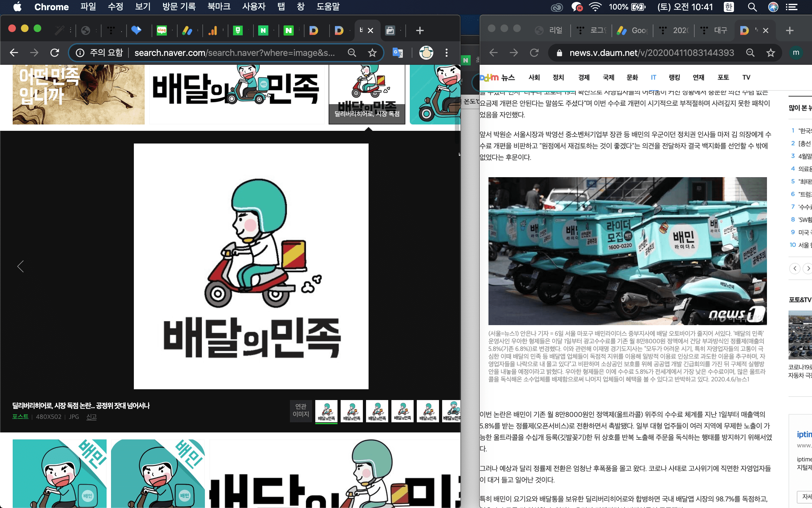812x508 pixels.
Task: Open 어떤 민족 입니까 image result
Action: [79, 94]
